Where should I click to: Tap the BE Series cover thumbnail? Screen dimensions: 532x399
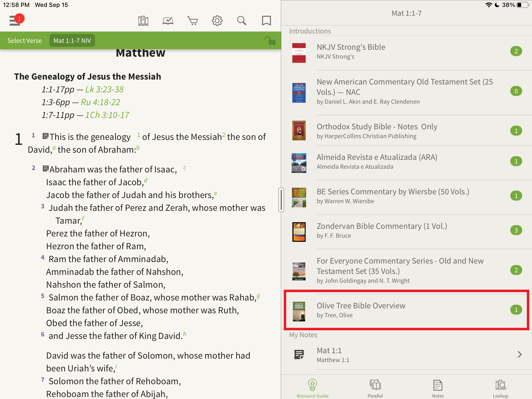299,198
